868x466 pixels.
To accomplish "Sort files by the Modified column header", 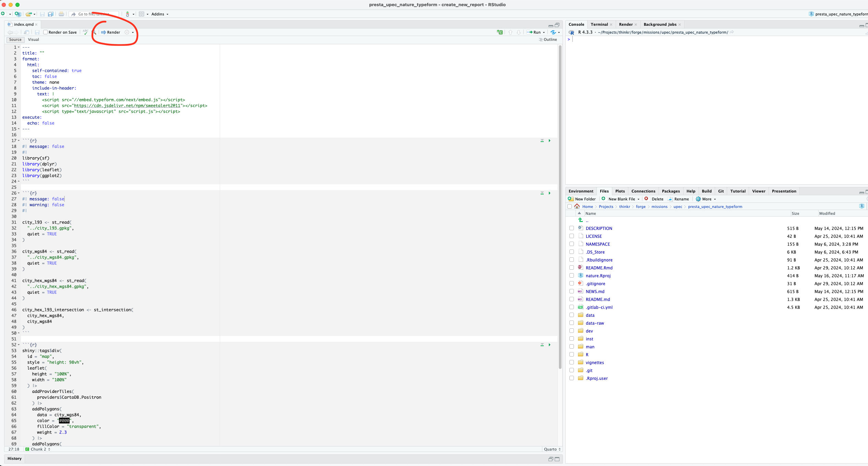I will [827, 213].
